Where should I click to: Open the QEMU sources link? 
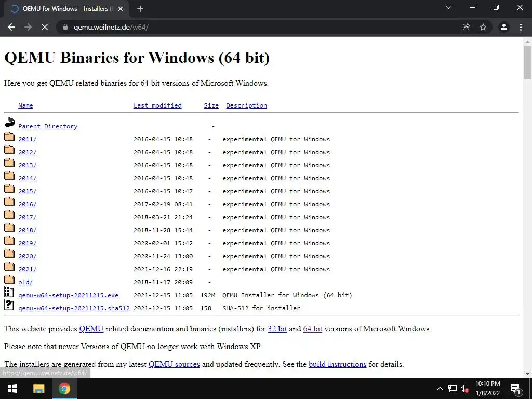pyautogui.click(x=174, y=364)
